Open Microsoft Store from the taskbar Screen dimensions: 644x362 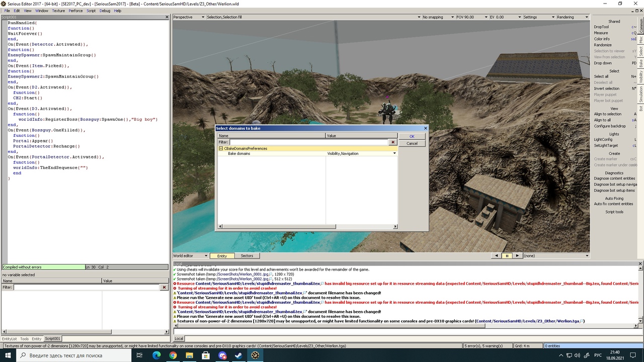point(206,355)
